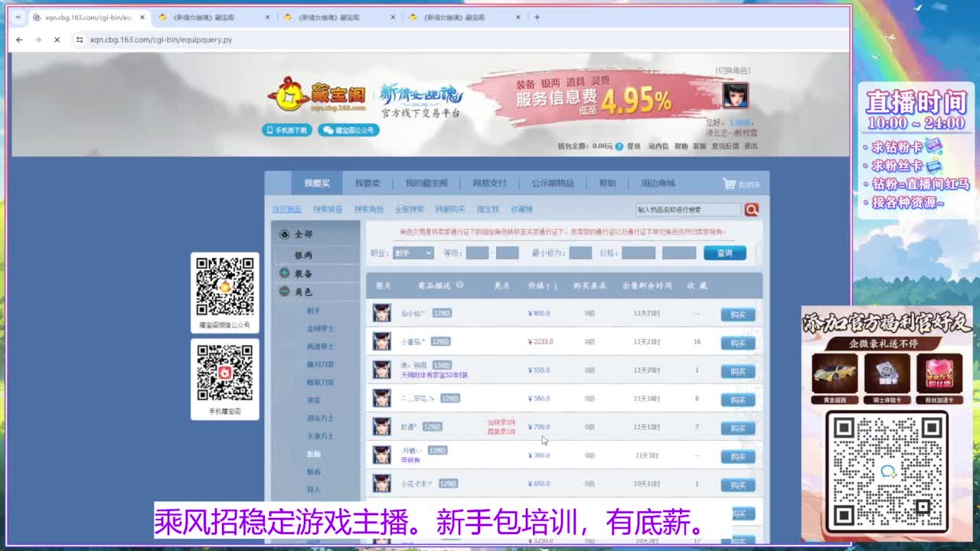Click 搜索角色 sub-navigation link

(x=369, y=209)
